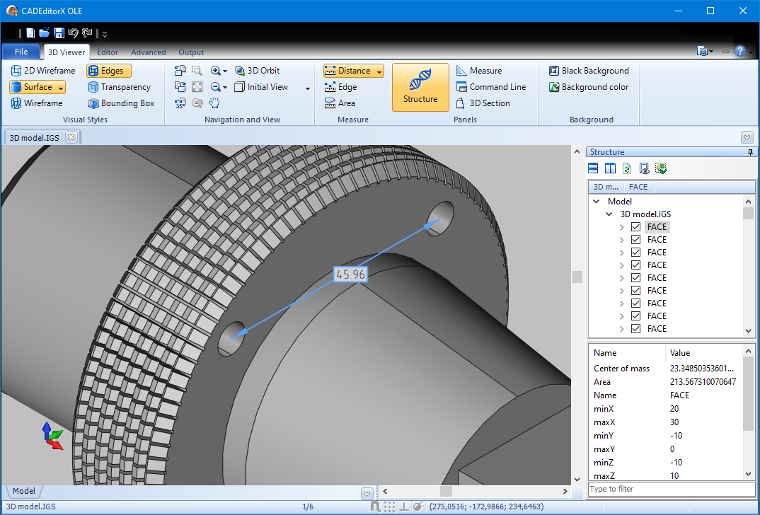Screen dimensions: 760x515
Task: Open the 3D Section panel
Action: [x=483, y=103]
